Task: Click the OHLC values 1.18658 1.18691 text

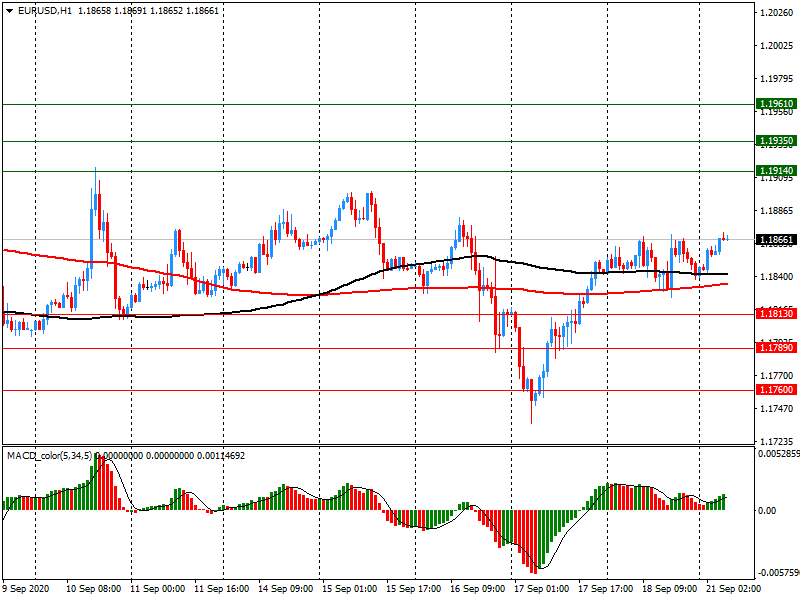Action: tap(112, 11)
